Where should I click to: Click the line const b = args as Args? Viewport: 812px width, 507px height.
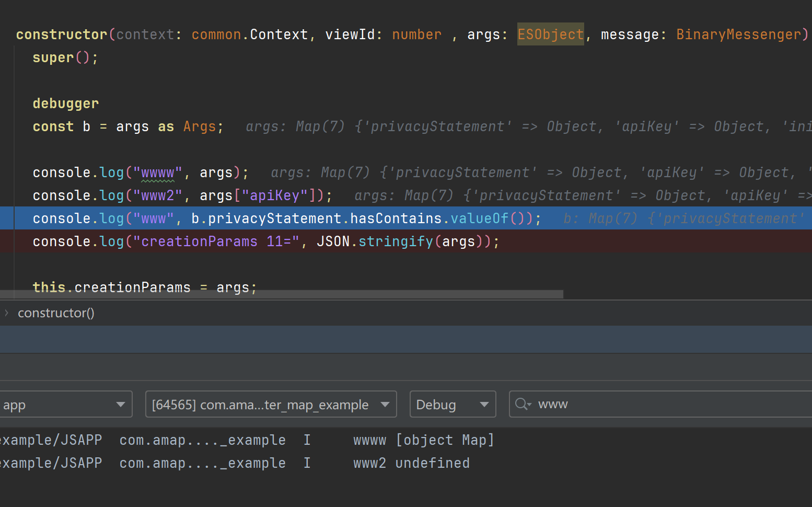128,126
